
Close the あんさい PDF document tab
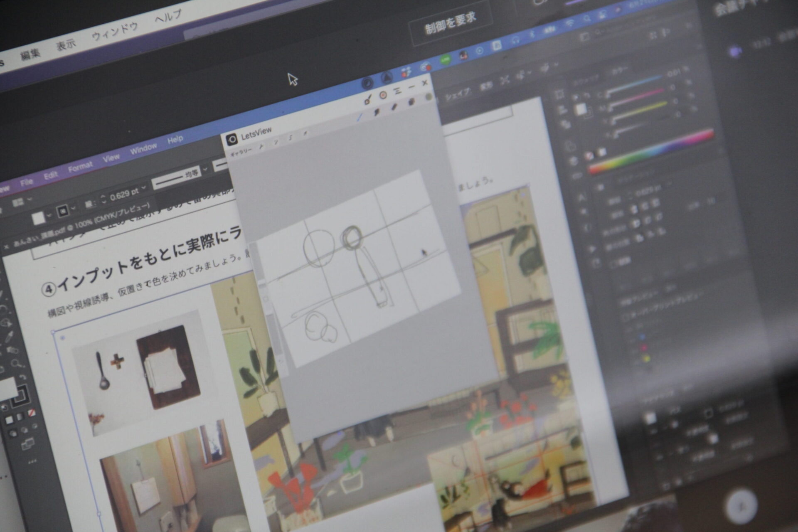(6, 247)
